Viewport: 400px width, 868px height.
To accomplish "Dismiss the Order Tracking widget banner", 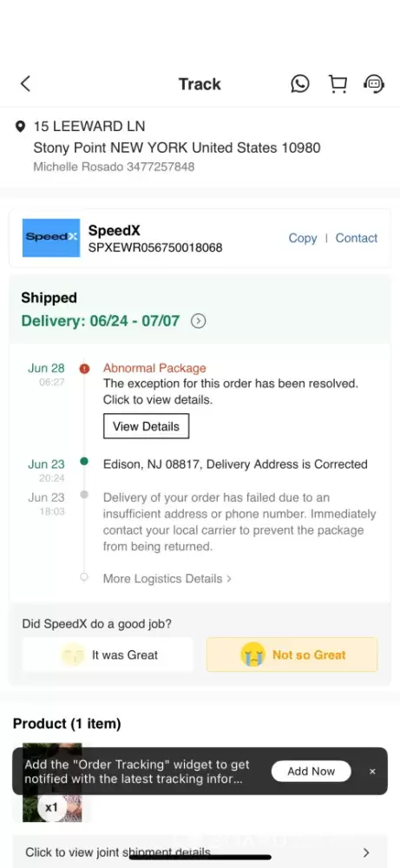I will click(372, 771).
